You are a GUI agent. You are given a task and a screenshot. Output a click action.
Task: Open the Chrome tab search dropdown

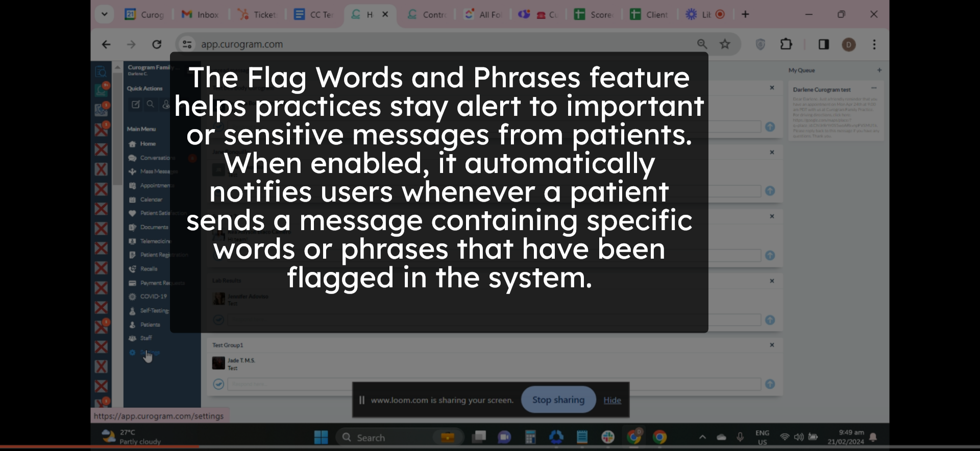[x=104, y=14]
